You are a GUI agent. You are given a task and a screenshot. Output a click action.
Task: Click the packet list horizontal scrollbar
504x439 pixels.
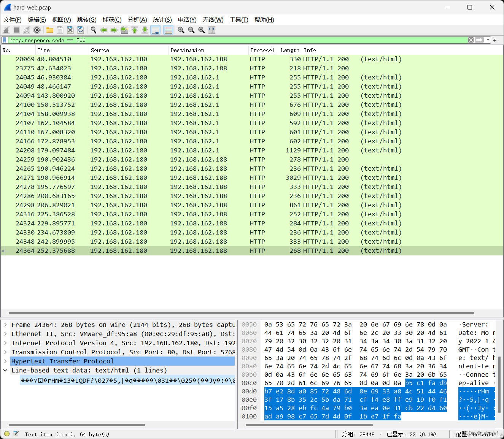(241, 313)
